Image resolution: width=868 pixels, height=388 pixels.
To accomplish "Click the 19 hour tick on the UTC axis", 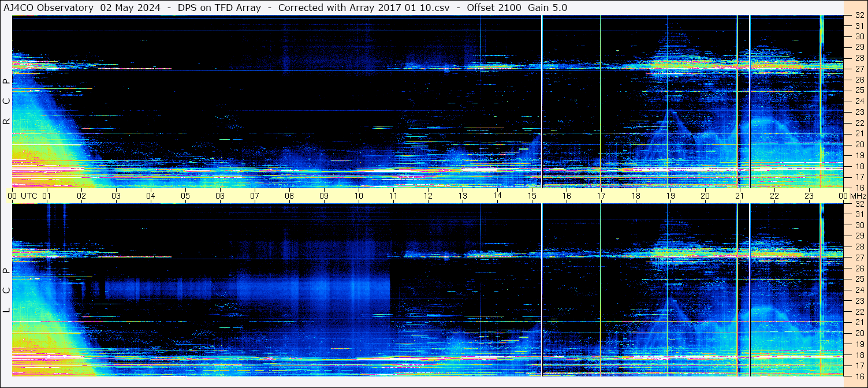I will click(x=670, y=196).
